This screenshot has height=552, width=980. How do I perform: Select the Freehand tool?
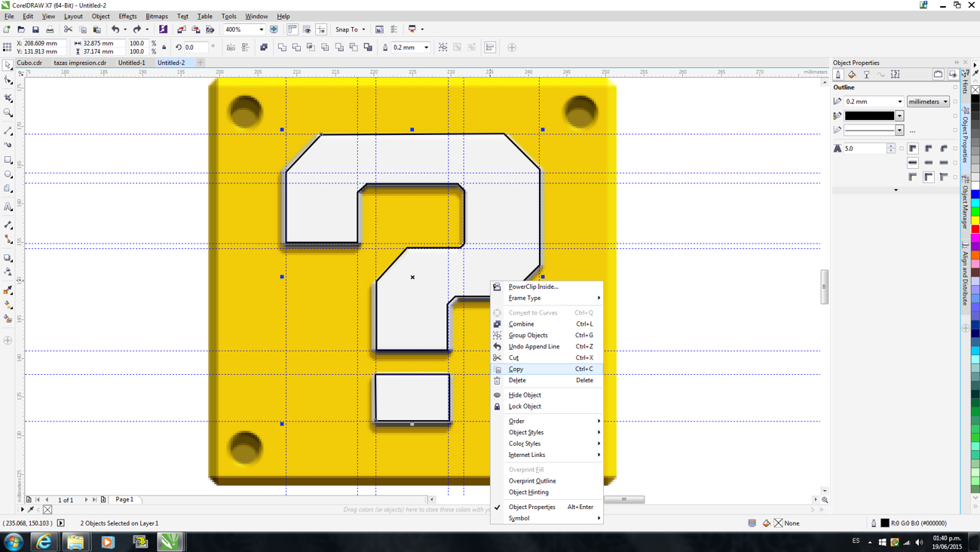pyautogui.click(x=8, y=130)
